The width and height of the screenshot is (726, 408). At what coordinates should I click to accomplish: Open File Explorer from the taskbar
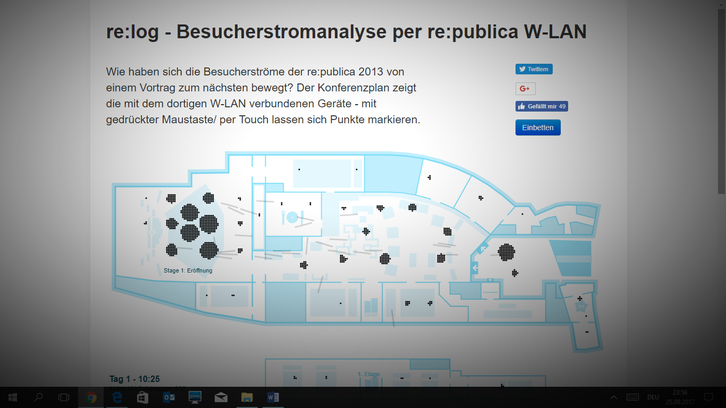click(x=247, y=397)
